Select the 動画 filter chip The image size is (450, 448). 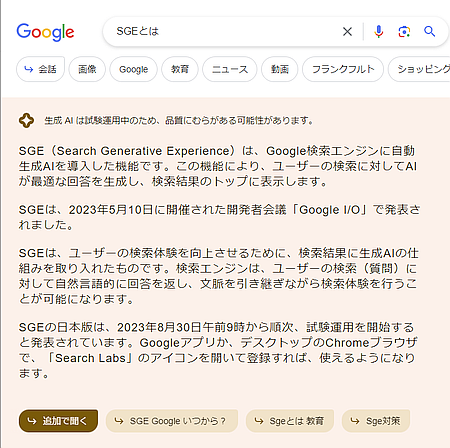coord(279,69)
